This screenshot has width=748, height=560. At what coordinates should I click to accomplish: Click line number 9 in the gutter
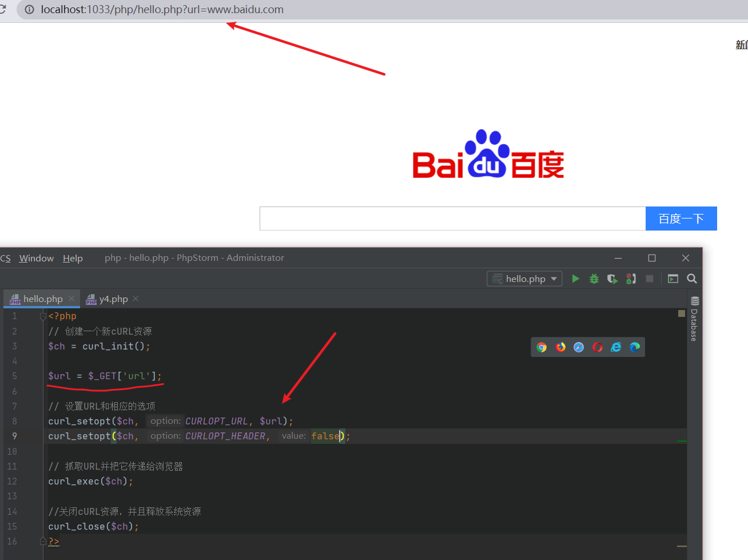(x=14, y=436)
